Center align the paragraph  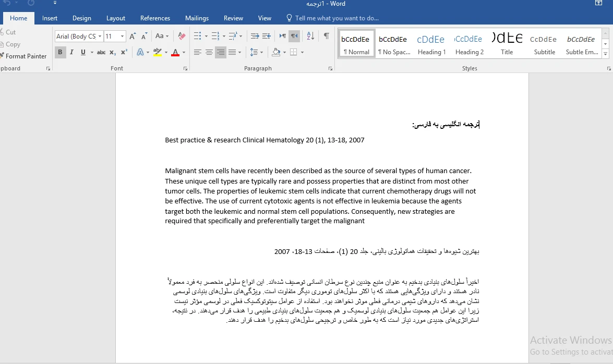coord(209,52)
